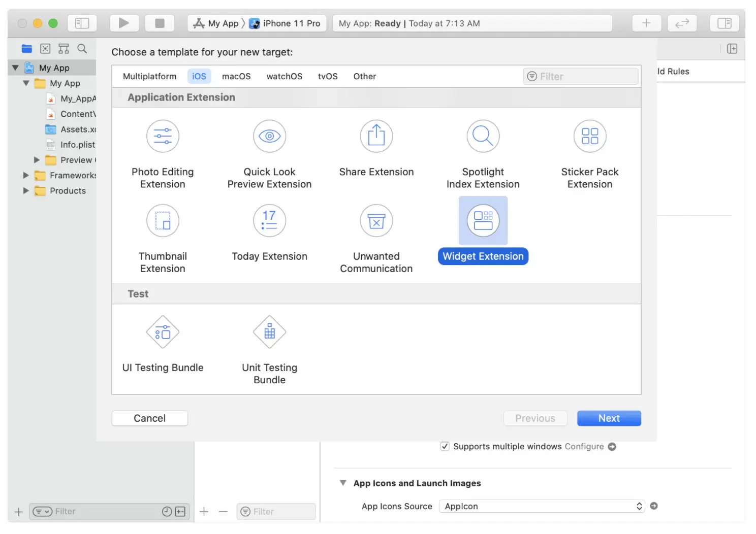Open the App Icons Source dropdown

point(542,506)
